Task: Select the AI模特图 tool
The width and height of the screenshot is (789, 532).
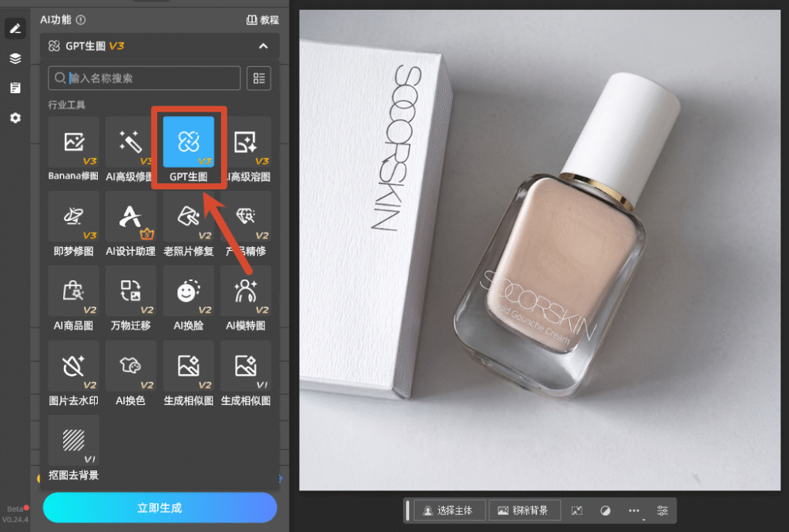Action: [x=246, y=299]
